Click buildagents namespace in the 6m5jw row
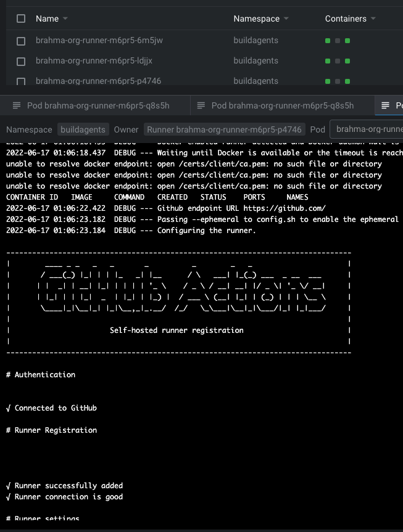Screen dimensions: 403x532 (x=256, y=40)
